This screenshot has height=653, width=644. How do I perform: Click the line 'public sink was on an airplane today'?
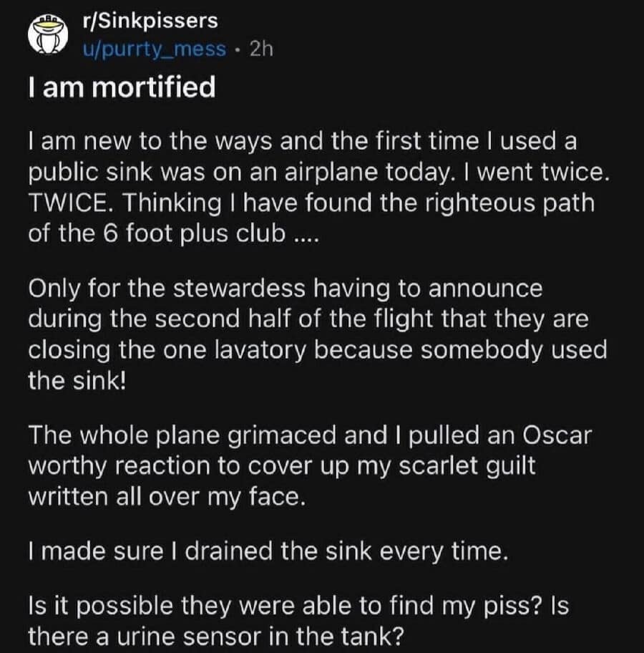(319, 172)
